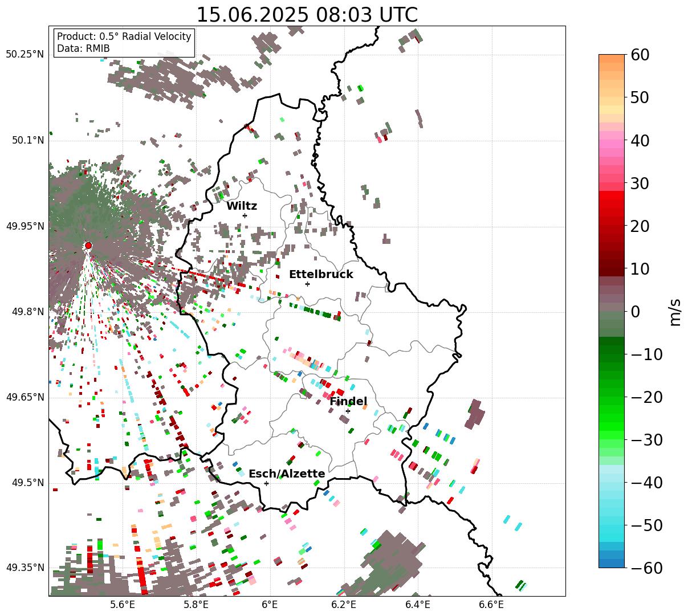The image size is (688, 616).
Task: Click the 'Product: 0.5° Radial Velocity' text
Action: (x=124, y=36)
